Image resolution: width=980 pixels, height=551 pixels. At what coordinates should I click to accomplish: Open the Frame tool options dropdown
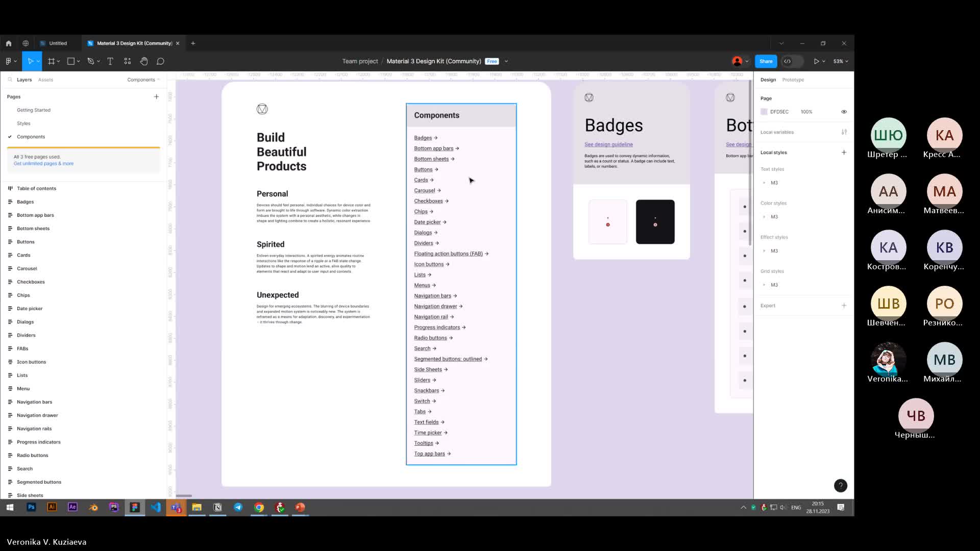[x=59, y=62]
